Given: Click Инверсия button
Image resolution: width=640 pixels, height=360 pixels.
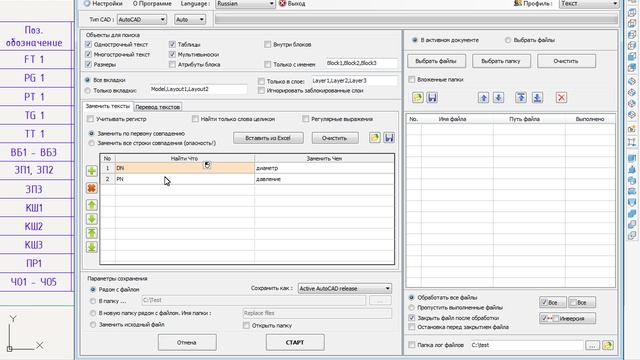Looking at the screenshot, I should pos(567,318).
